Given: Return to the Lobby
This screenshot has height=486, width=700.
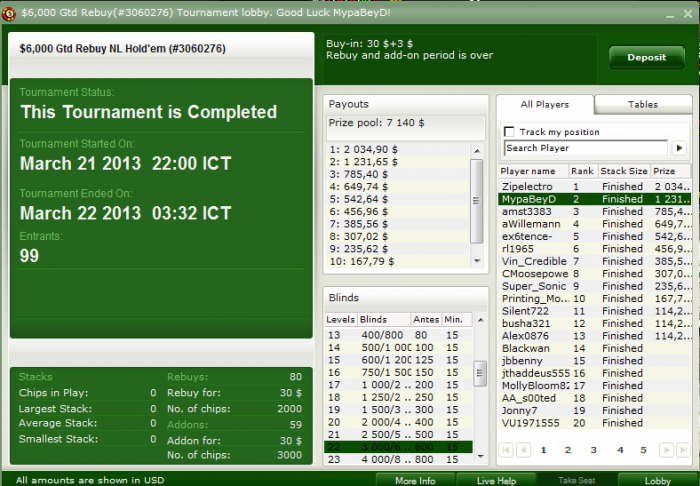Looking at the screenshot, I should click(x=658, y=480).
